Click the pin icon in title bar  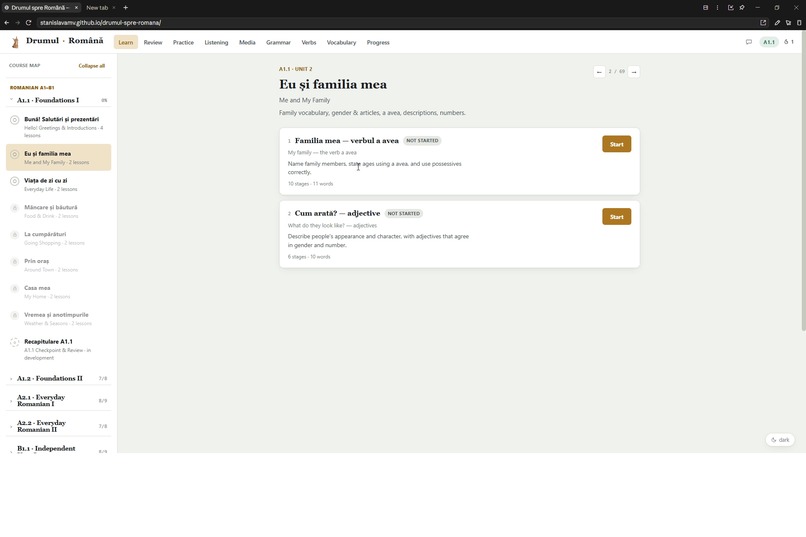coord(742,8)
